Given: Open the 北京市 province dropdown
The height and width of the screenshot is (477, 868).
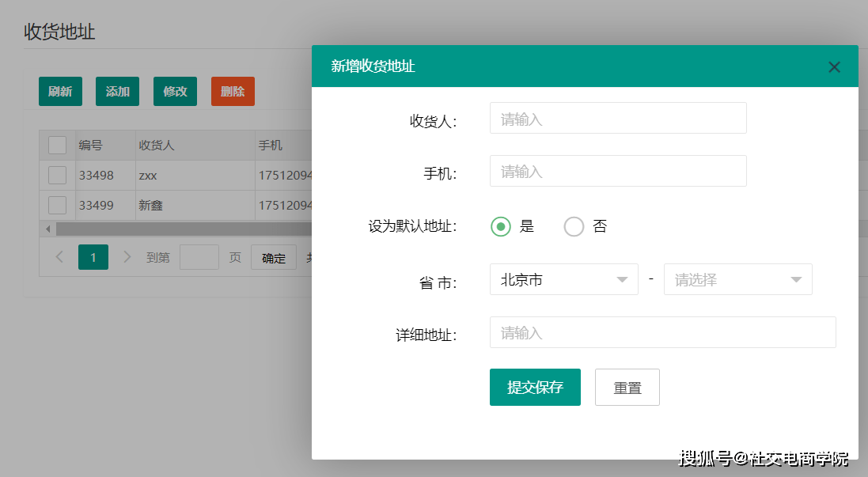Looking at the screenshot, I should 564,279.
